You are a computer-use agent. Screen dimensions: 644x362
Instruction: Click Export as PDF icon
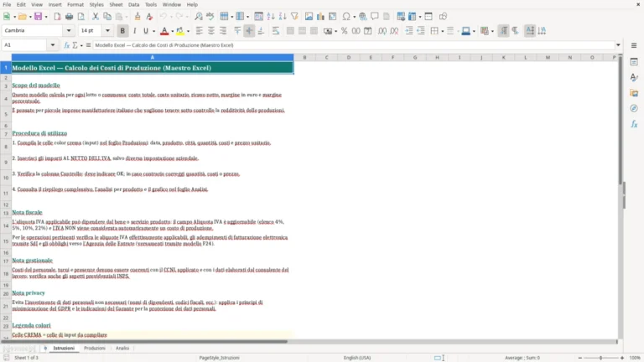pyautogui.click(x=57, y=17)
